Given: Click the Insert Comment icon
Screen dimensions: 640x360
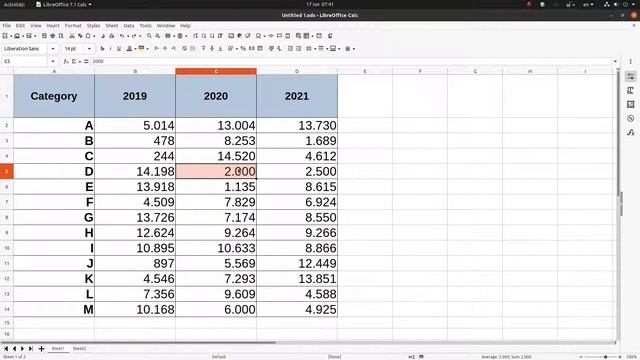Looking at the screenshot, I should (x=279, y=36).
